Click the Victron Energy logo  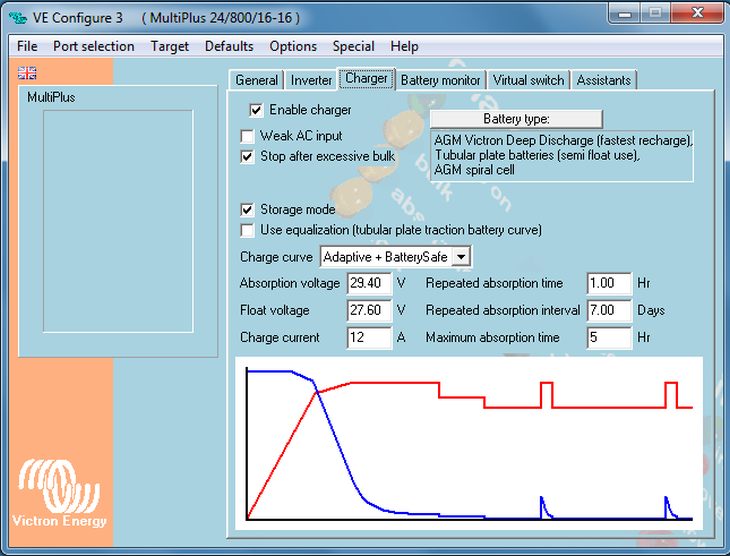click(59, 492)
